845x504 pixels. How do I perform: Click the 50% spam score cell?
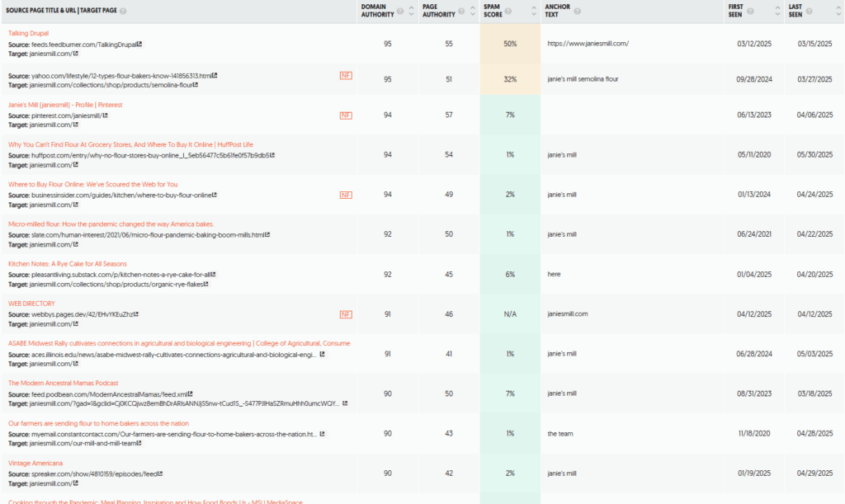pyautogui.click(x=510, y=44)
